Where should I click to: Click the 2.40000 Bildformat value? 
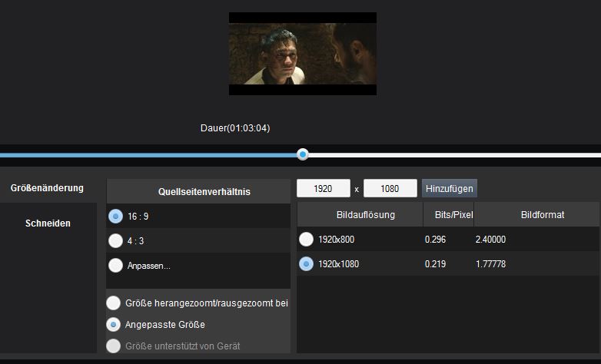point(490,240)
